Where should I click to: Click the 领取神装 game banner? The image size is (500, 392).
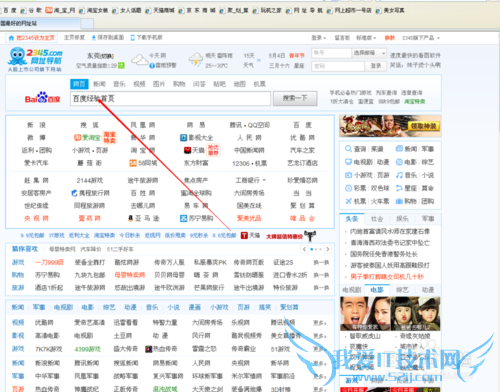[x=390, y=126]
